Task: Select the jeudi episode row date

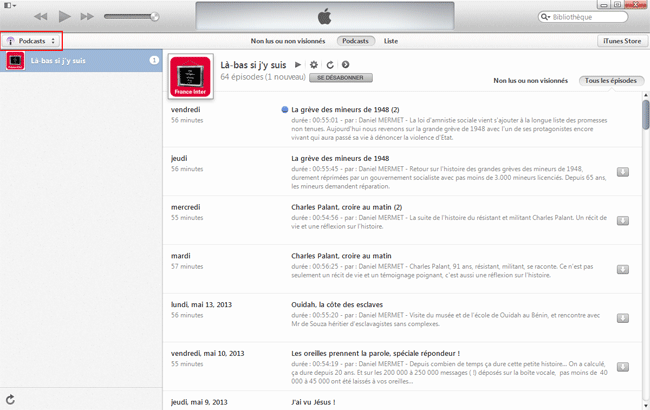Action: 179,158
